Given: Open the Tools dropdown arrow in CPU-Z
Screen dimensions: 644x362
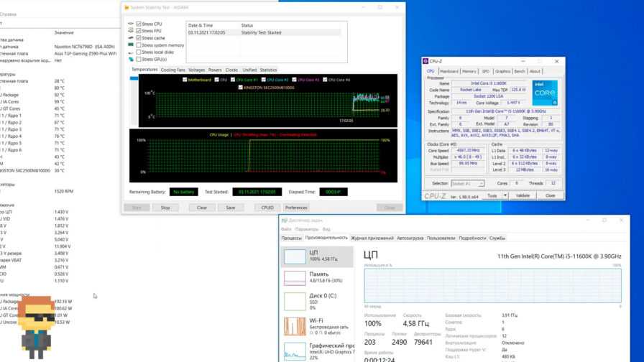Looking at the screenshot, I should click(503, 195).
